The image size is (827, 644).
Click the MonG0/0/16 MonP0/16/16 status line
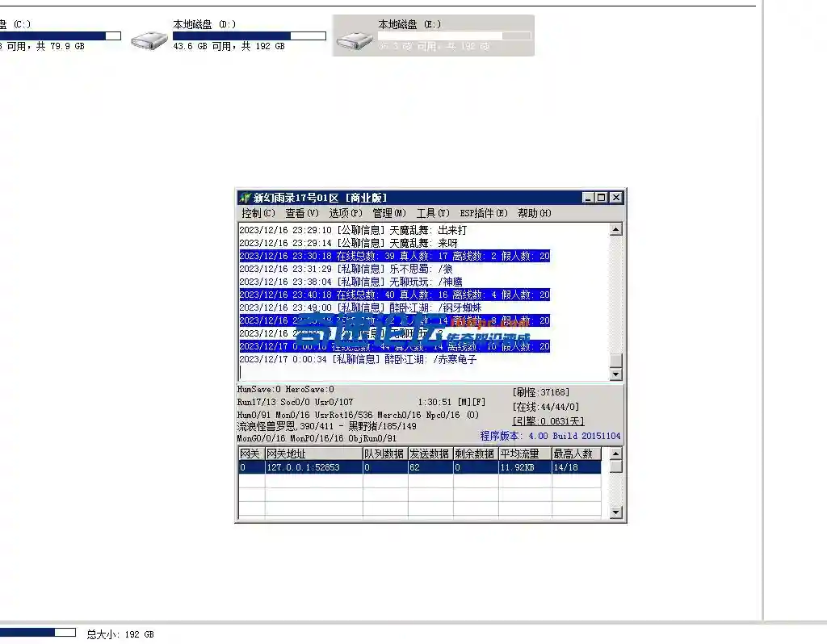317,438
